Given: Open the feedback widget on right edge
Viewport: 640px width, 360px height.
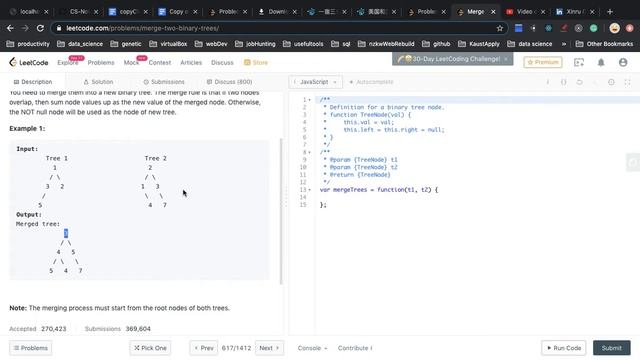Looking at the screenshot, I should click(633, 162).
